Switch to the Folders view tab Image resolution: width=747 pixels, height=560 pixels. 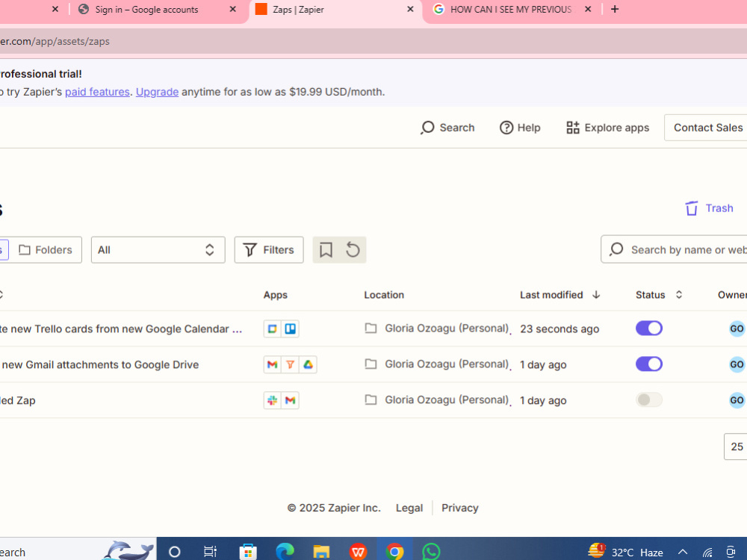46,249
